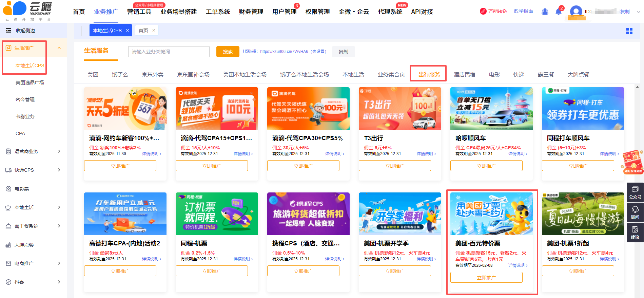Image resolution: width=644 pixels, height=298 pixels.
Task: Open 财务管理 in top navigation
Action: point(251,12)
